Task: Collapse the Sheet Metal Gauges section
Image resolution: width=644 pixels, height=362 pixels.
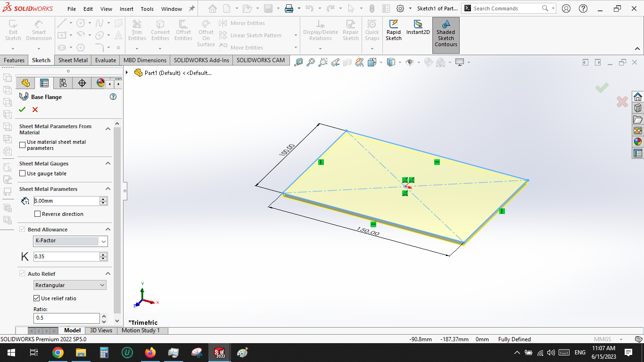Action: tap(108, 164)
